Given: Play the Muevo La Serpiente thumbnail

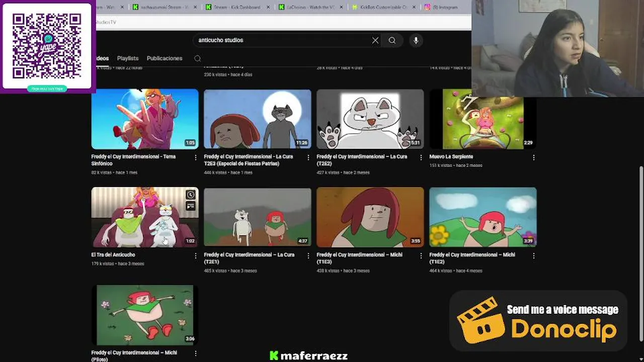Looking at the screenshot, I should point(483,119).
